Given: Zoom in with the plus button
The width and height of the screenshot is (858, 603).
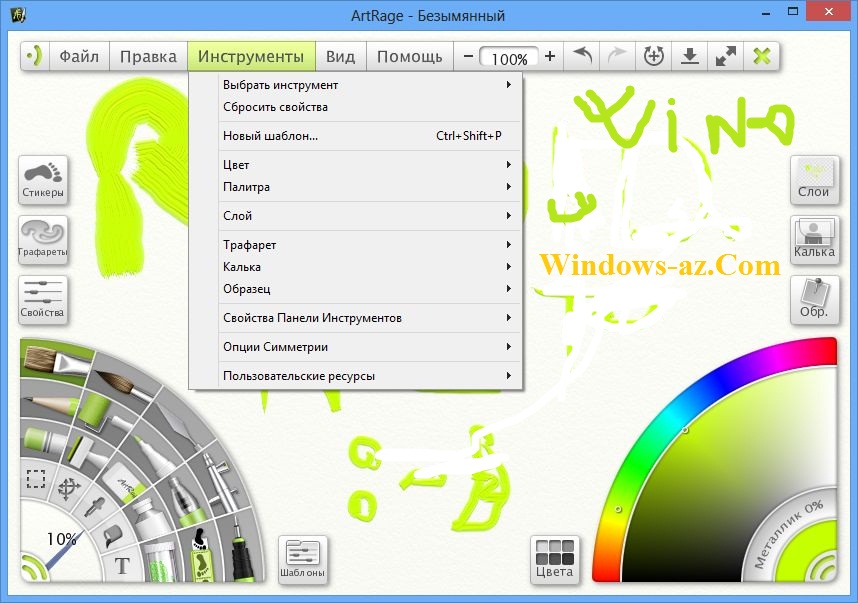Looking at the screenshot, I should click(x=550, y=56).
